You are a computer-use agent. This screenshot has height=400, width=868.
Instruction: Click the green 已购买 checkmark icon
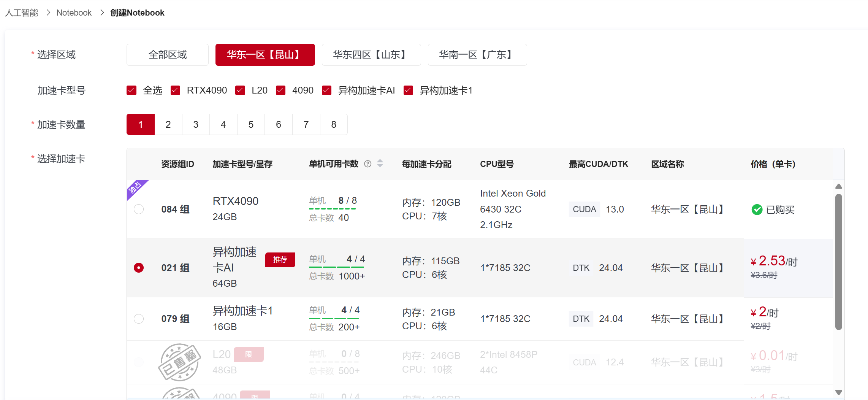(x=757, y=210)
